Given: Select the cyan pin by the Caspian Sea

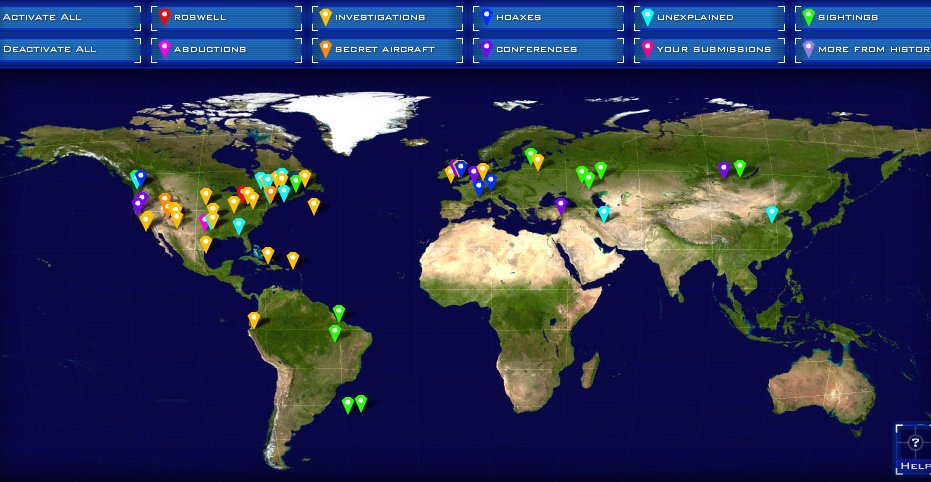Looking at the screenshot, I should click(603, 213).
